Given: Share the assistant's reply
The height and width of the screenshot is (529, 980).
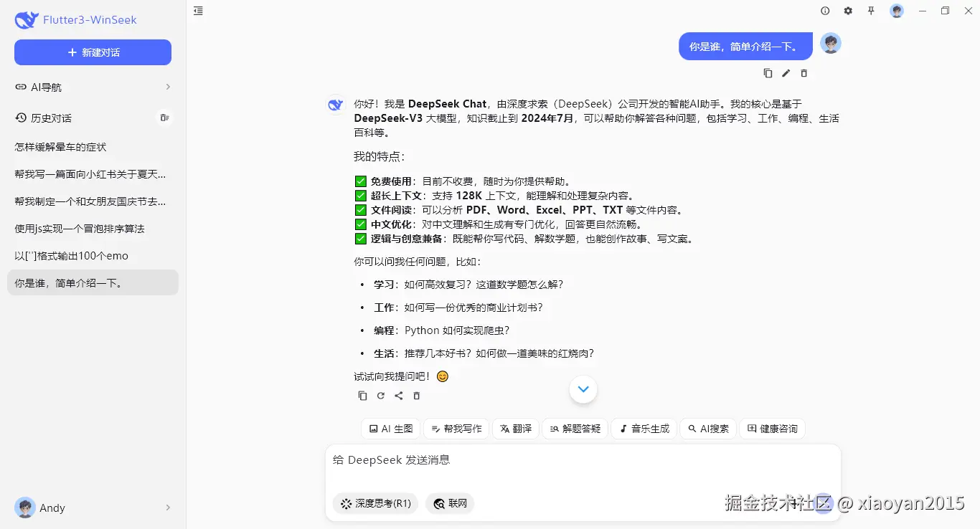Looking at the screenshot, I should click(399, 395).
